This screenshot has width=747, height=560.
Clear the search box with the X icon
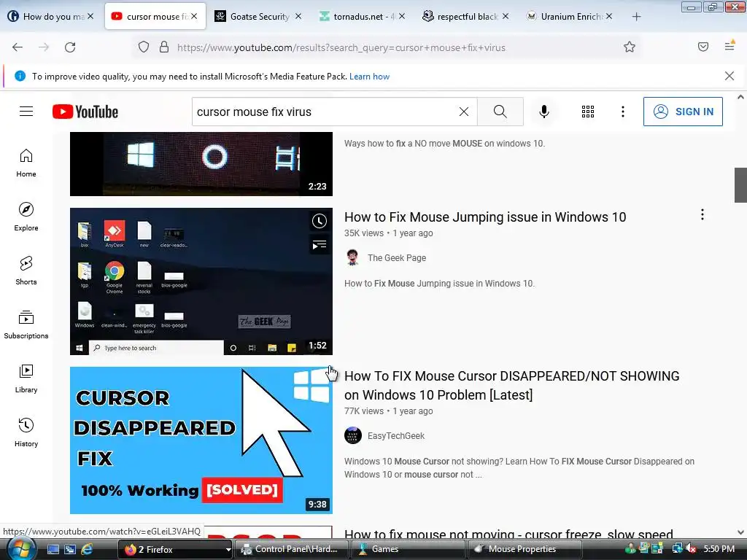[x=463, y=112]
